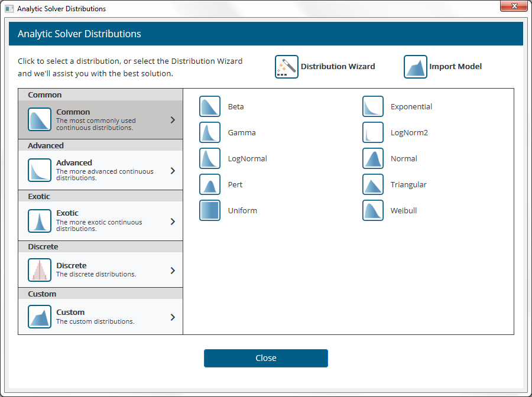Select the Gamma distribution icon
Image resolution: width=532 pixels, height=397 pixels.
tap(209, 132)
